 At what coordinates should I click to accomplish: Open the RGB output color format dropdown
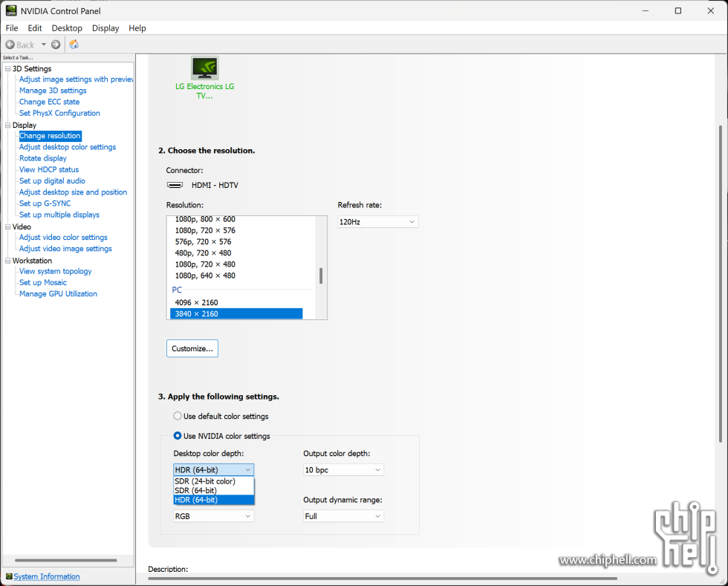[214, 516]
